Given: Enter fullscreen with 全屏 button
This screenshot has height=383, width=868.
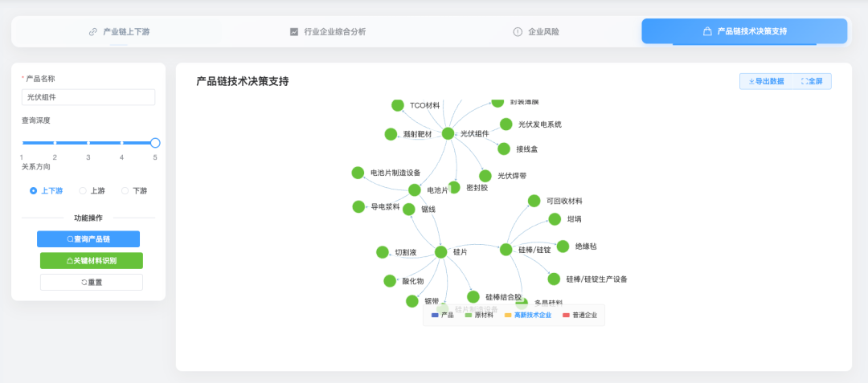Looking at the screenshot, I should 812,81.
